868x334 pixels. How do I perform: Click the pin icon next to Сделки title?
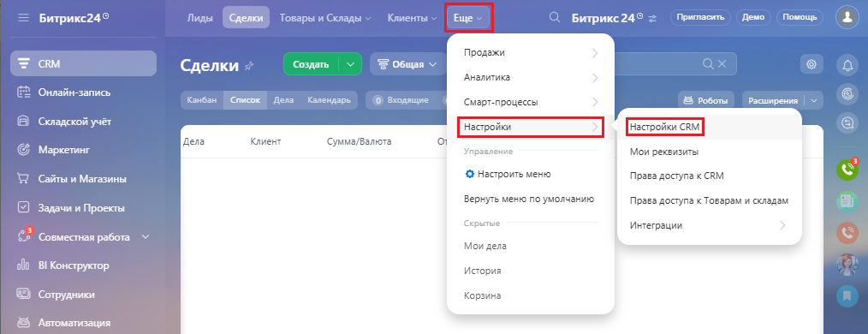click(249, 66)
